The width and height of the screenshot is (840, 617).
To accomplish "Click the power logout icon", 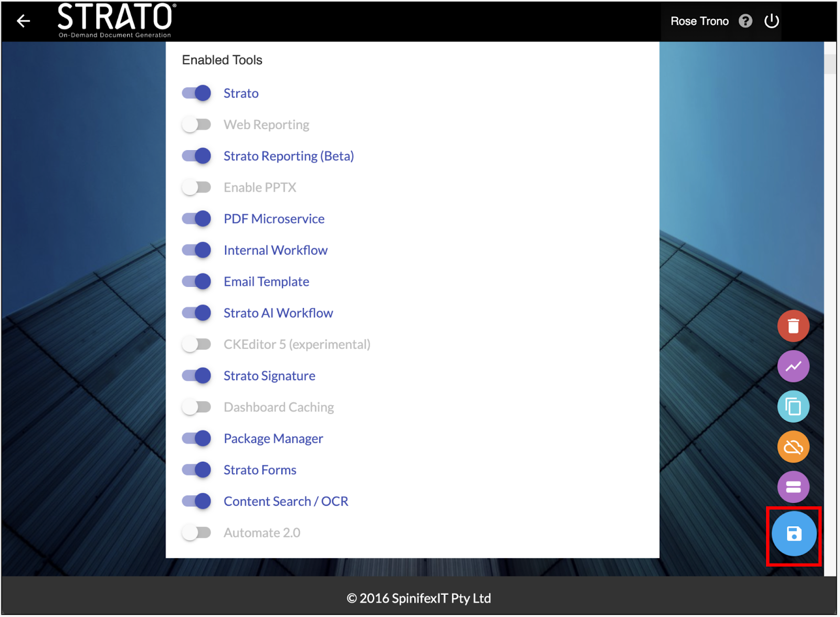I will coord(771,21).
